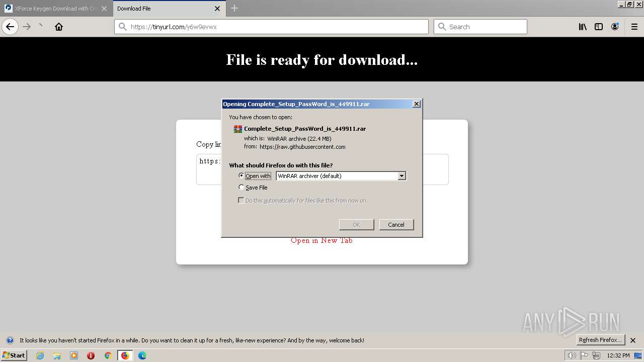Open the Windows Start menu
The width and height of the screenshot is (644, 362).
click(14, 355)
